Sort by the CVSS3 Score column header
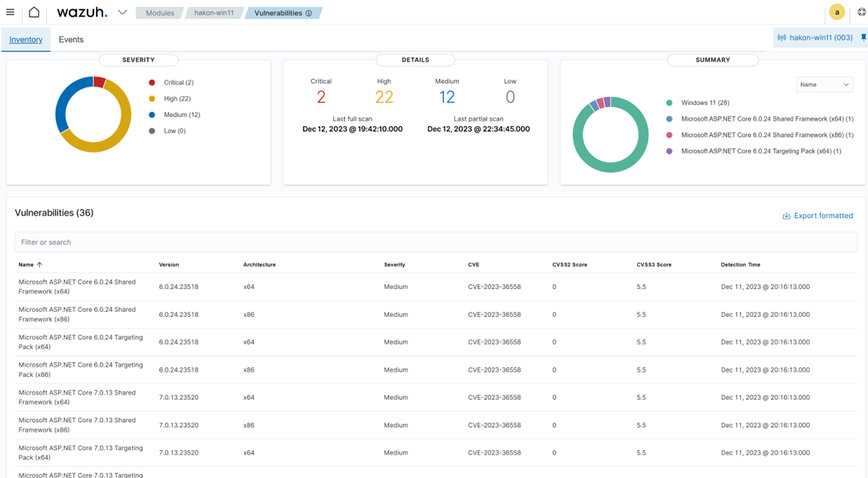Image resolution: width=868 pixels, height=478 pixels. coord(654,264)
